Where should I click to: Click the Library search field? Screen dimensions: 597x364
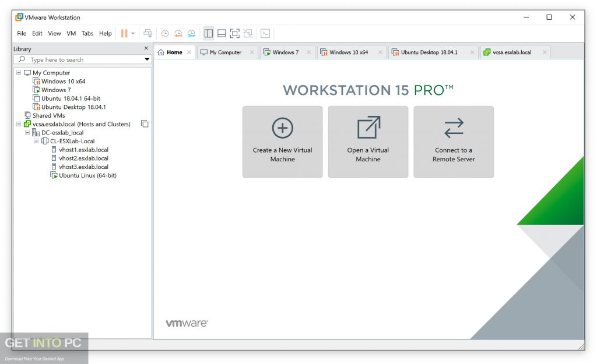point(83,59)
